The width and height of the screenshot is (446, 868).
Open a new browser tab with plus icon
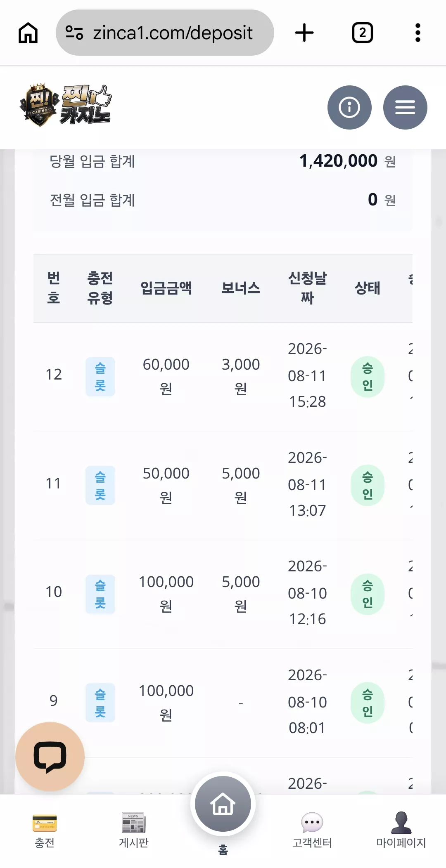pyautogui.click(x=304, y=33)
